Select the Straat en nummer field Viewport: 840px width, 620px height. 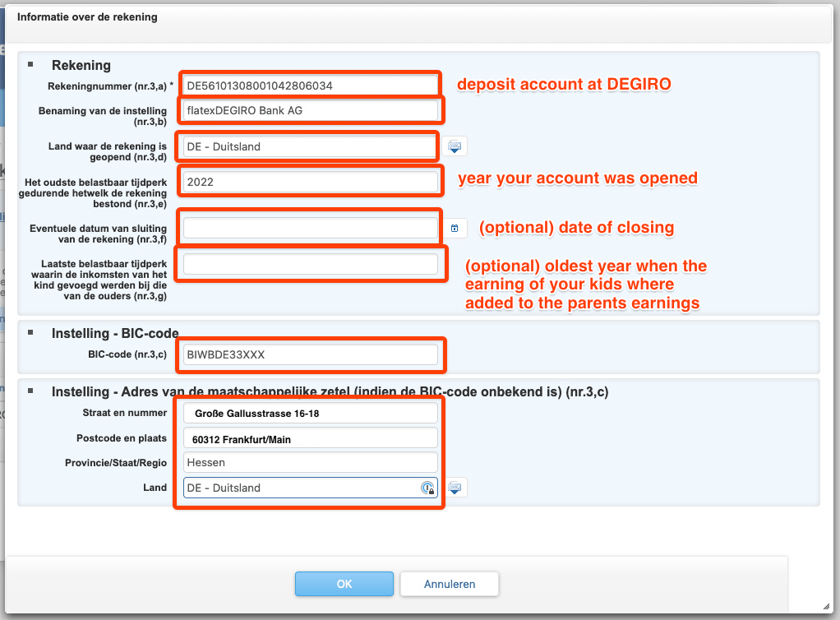coord(310,413)
